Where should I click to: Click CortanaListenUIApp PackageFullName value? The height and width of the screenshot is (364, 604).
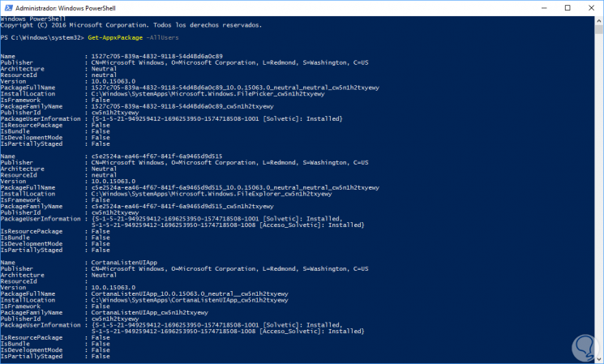coord(190,294)
